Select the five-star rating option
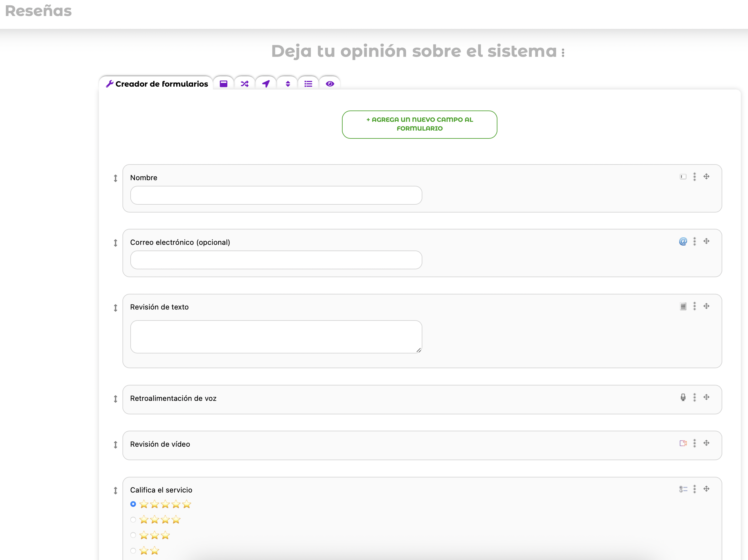Viewport: 748px width, 560px height. click(x=133, y=504)
